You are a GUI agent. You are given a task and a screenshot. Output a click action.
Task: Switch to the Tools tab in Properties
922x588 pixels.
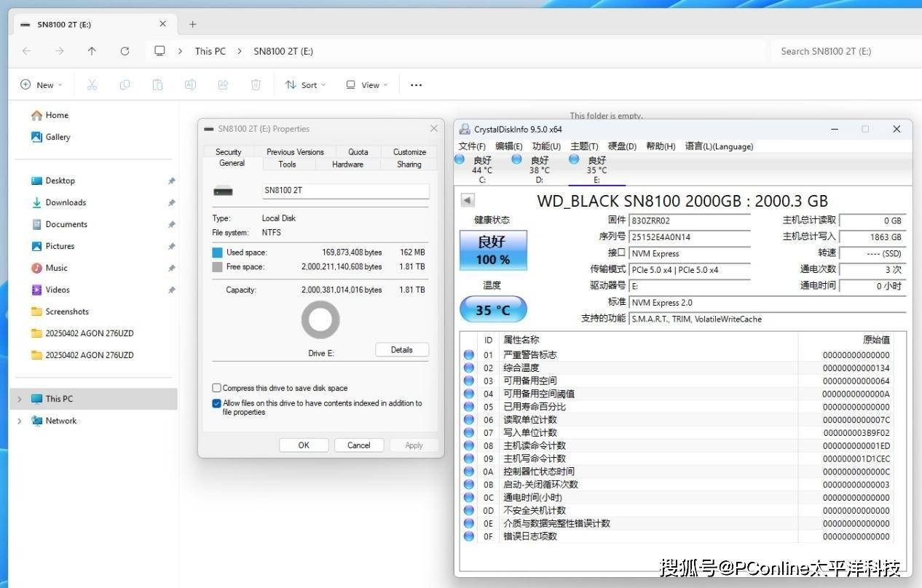(x=288, y=164)
